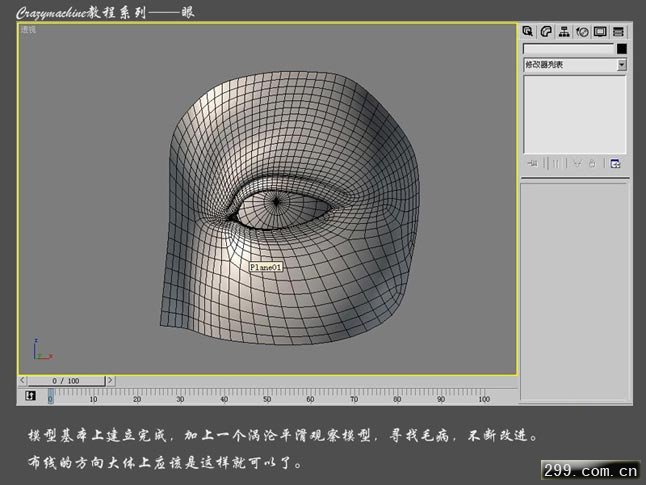Toggle the Pin Stack button
The width and height of the screenshot is (646, 485).
[532, 164]
